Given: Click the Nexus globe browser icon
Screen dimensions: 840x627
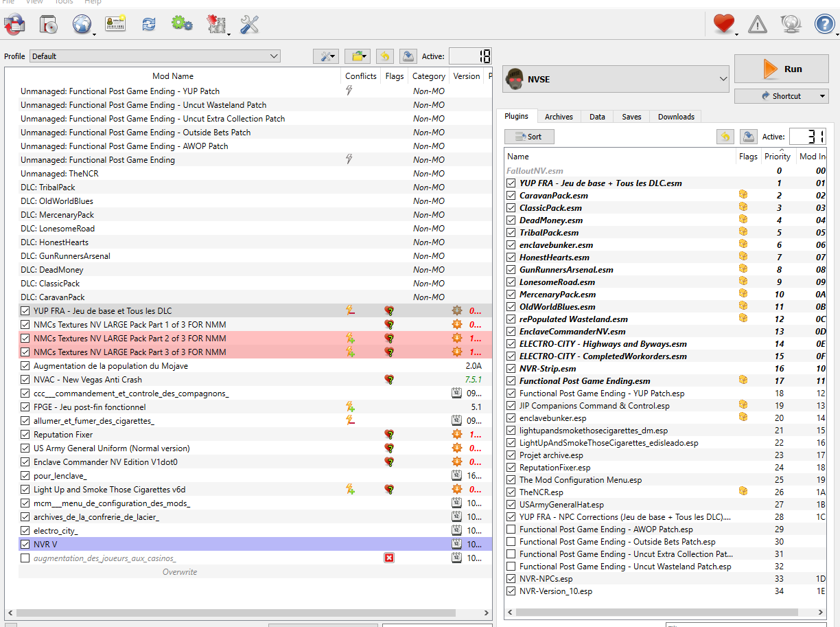Looking at the screenshot, I should pyautogui.click(x=82, y=25).
